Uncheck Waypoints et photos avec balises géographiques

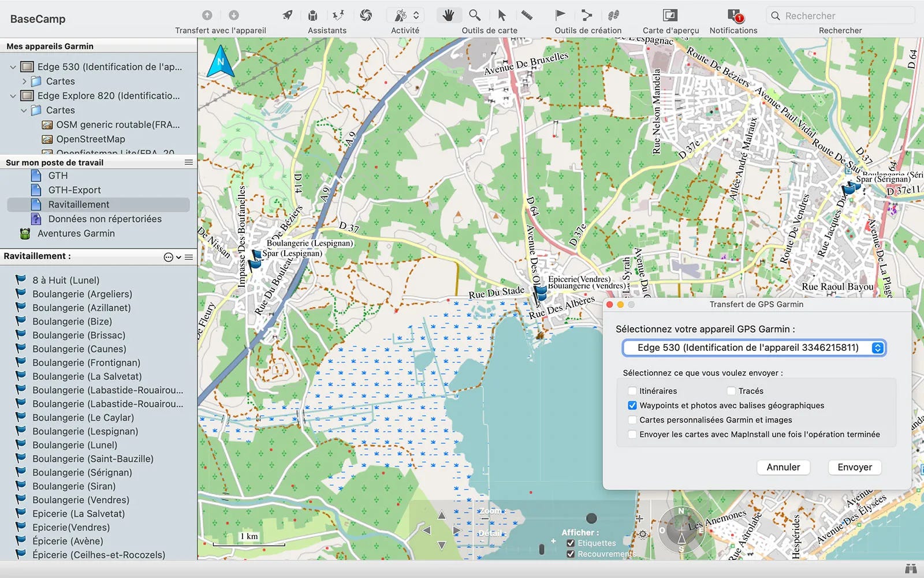pyautogui.click(x=632, y=406)
